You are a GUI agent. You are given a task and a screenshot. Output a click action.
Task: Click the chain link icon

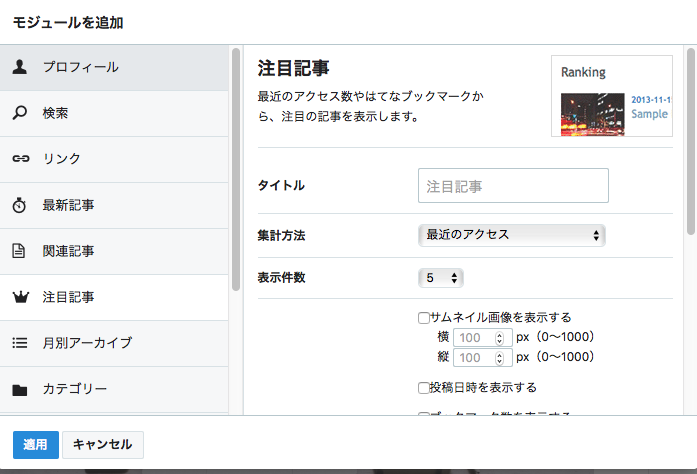tap(20, 159)
